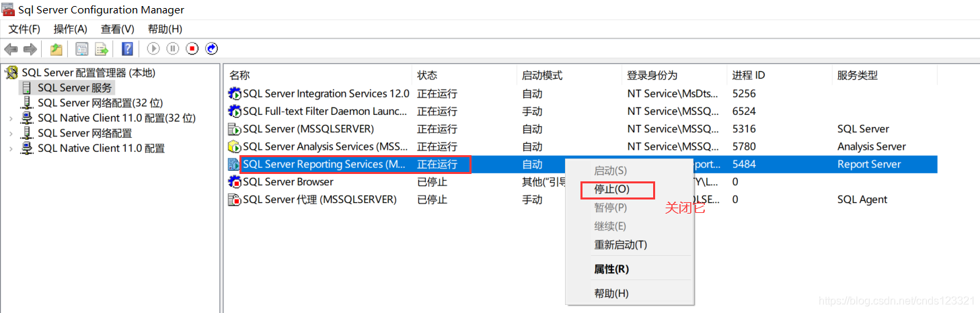
Task: Click the 手动 start mode of SQL Server 代理
Action: [x=532, y=199]
